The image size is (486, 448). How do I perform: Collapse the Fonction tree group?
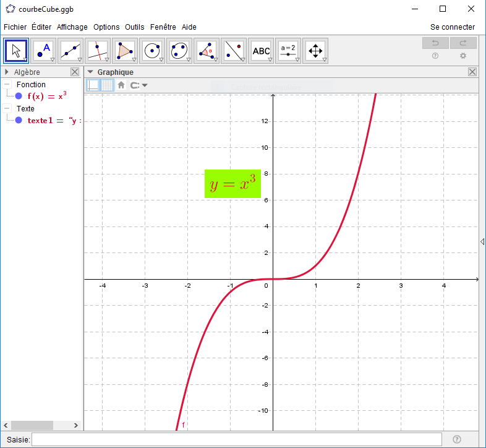point(7,85)
